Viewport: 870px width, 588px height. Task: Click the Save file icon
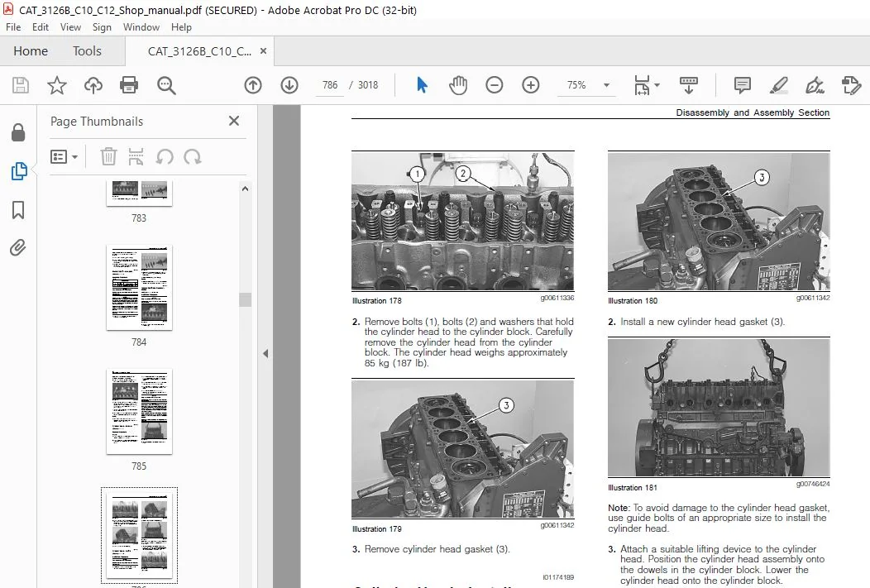tap(21, 85)
